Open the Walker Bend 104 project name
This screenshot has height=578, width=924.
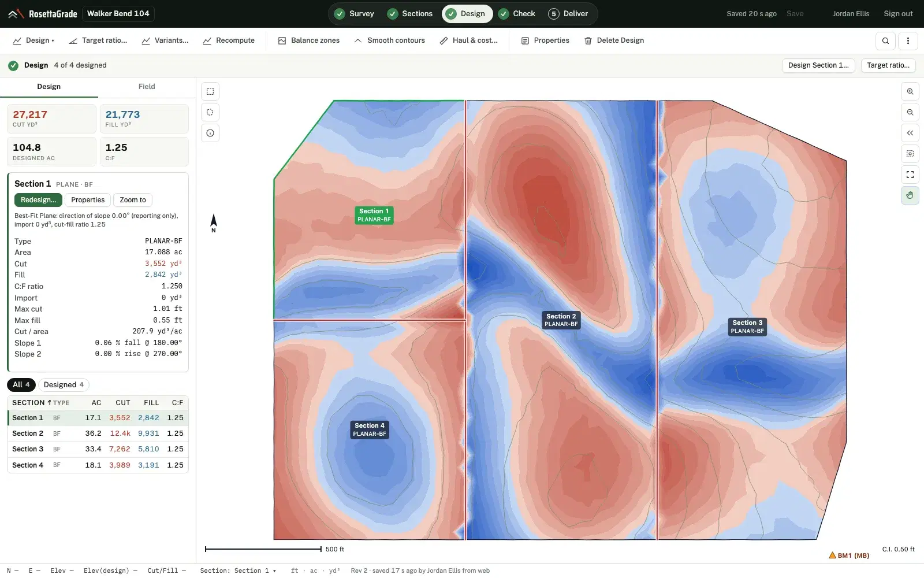(x=118, y=14)
